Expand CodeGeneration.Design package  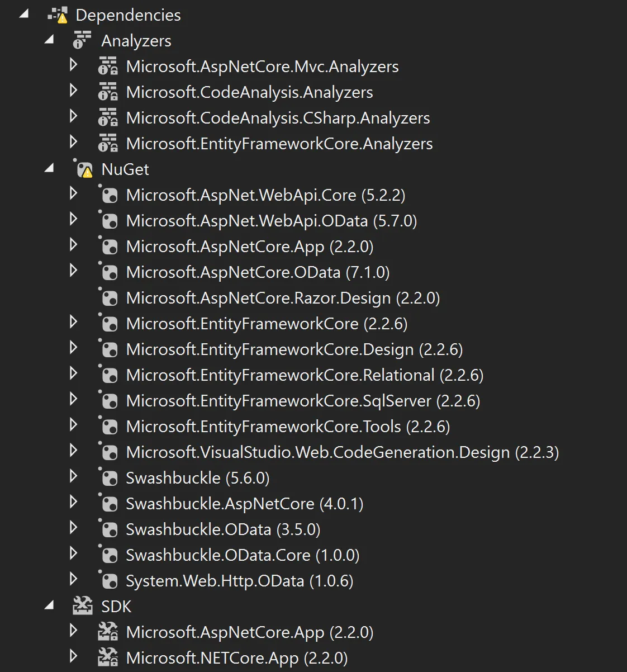click(x=73, y=451)
